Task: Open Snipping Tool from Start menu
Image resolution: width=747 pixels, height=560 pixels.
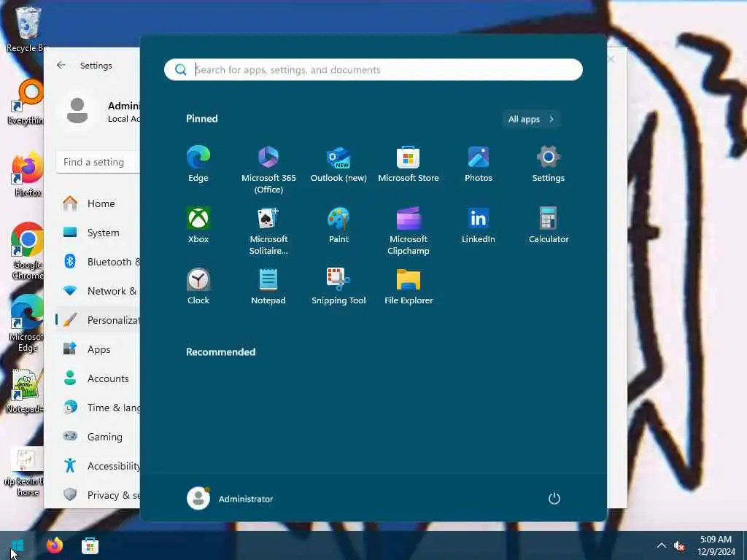Action: point(338,286)
